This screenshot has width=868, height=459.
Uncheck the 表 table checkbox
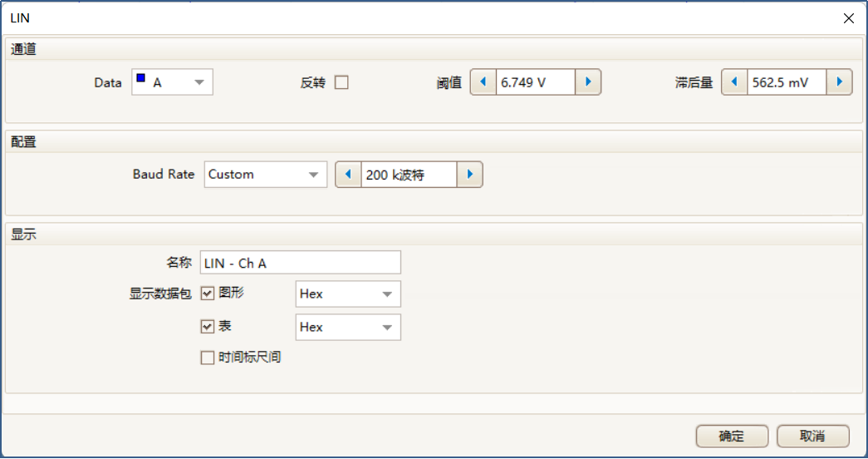207,327
